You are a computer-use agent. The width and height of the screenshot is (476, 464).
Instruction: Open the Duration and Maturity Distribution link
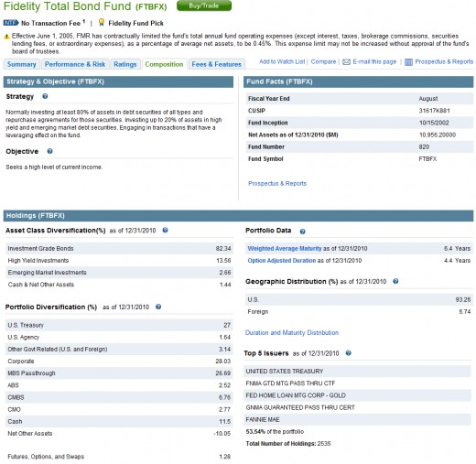292,332
